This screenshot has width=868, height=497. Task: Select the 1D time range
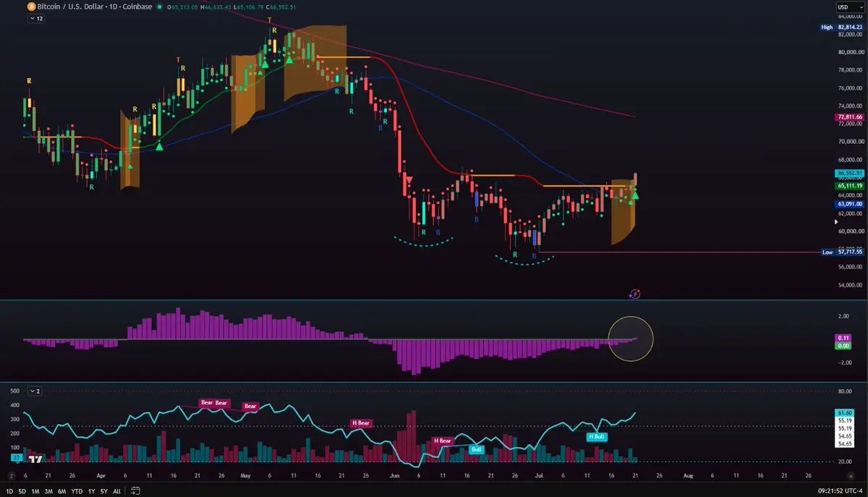pos(11,490)
